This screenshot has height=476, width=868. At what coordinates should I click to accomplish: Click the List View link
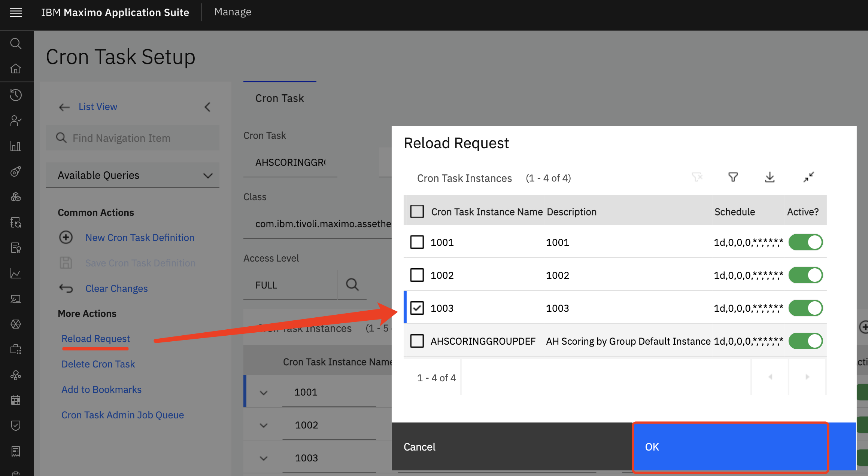[x=98, y=107]
